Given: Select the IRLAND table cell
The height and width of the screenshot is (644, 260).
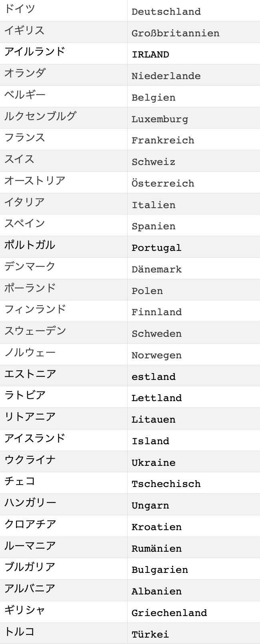Looking at the screenshot, I should [150, 54].
